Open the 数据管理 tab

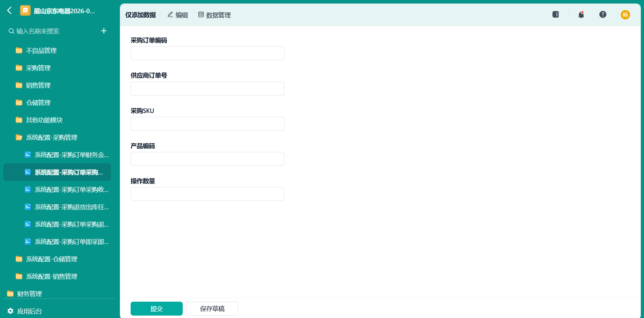click(x=214, y=15)
